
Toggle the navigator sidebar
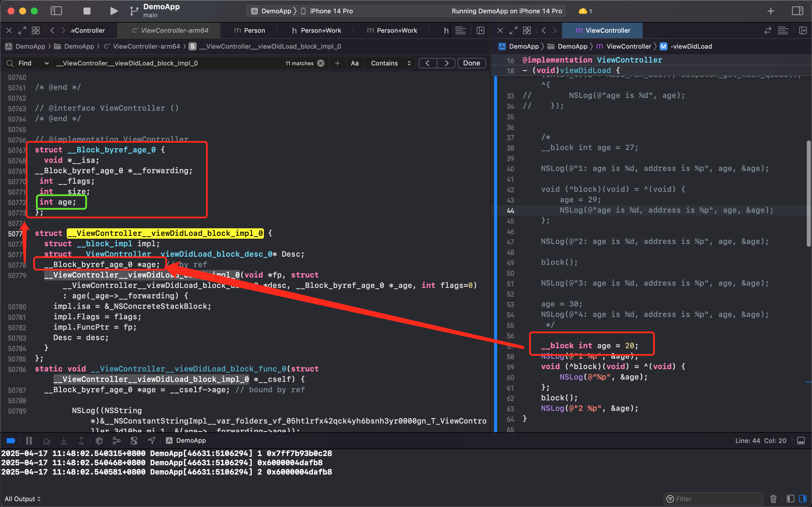(x=56, y=11)
